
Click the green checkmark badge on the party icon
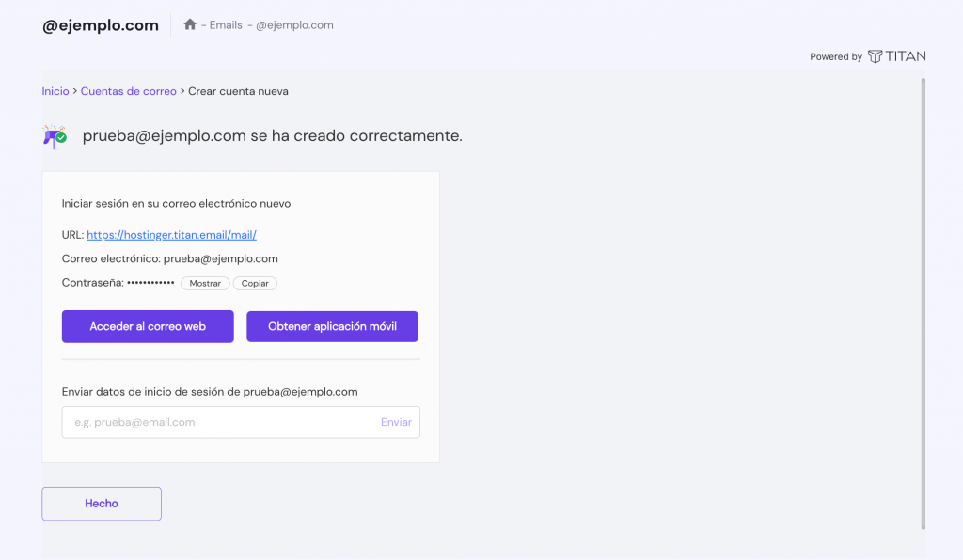click(x=62, y=138)
